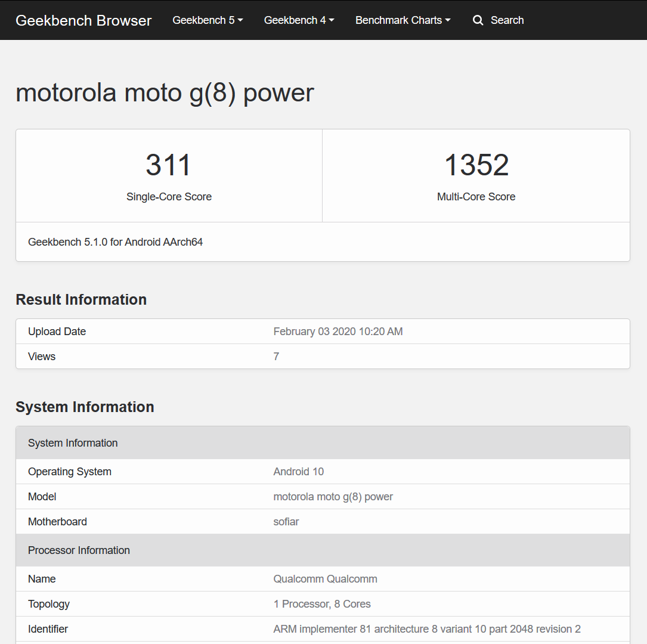Image resolution: width=647 pixels, height=644 pixels.
Task: Select the motorola moto g(8) power heading
Action: click(x=165, y=93)
